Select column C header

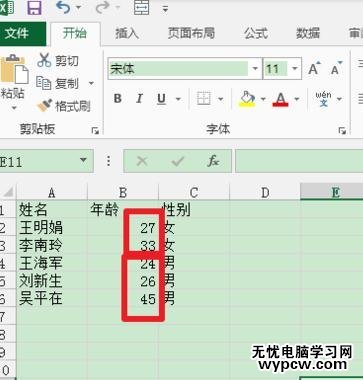pyautogui.click(x=194, y=192)
